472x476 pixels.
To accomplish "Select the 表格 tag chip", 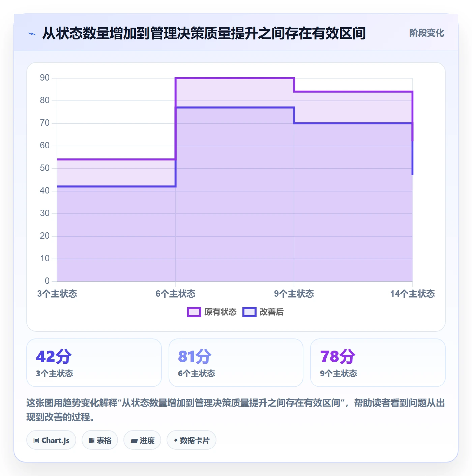I will tap(100, 440).
